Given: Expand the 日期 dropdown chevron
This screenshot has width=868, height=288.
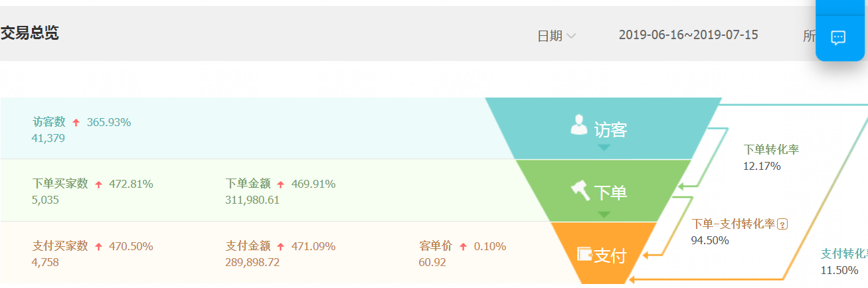Looking at the screenshot, I should [570, 36].
